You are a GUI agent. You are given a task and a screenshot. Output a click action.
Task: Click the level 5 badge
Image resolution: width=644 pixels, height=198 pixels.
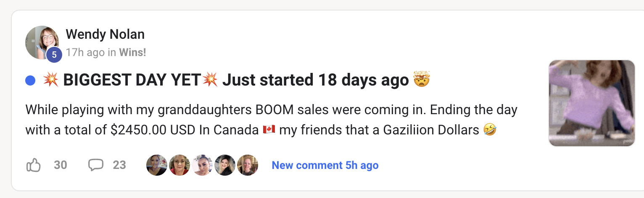54,55
